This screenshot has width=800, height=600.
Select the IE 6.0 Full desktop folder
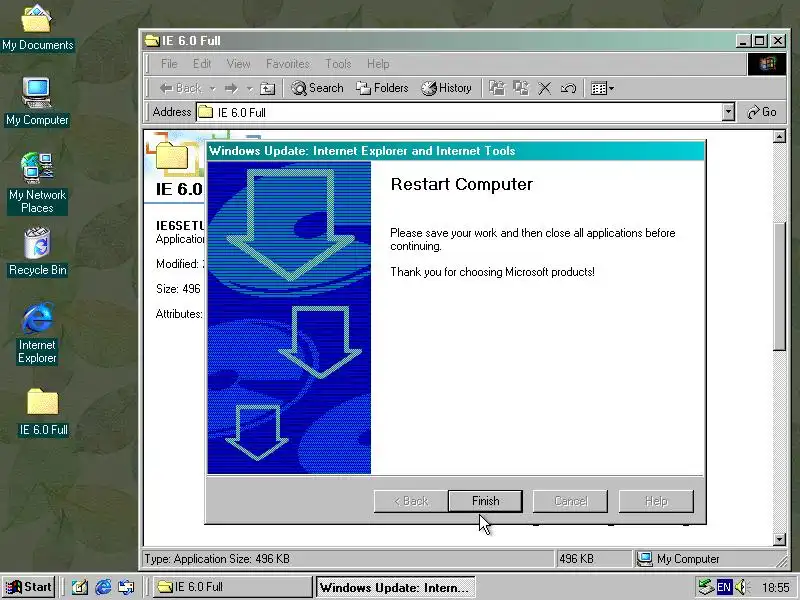(x=43, y=412)
